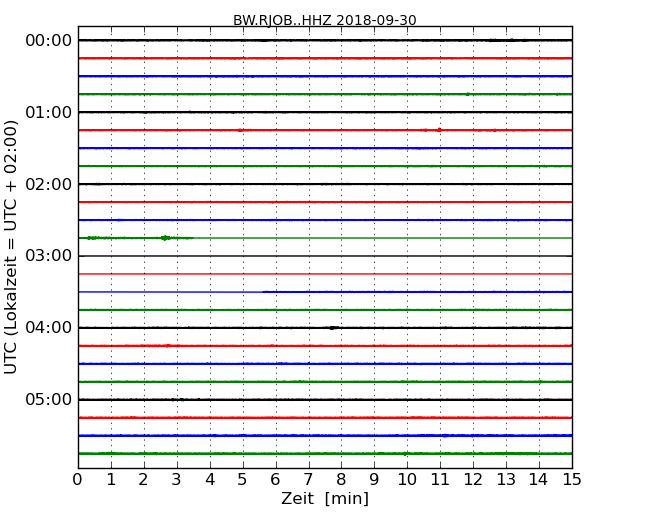Select the 01:00 y-axis tick label

[49, 112]
